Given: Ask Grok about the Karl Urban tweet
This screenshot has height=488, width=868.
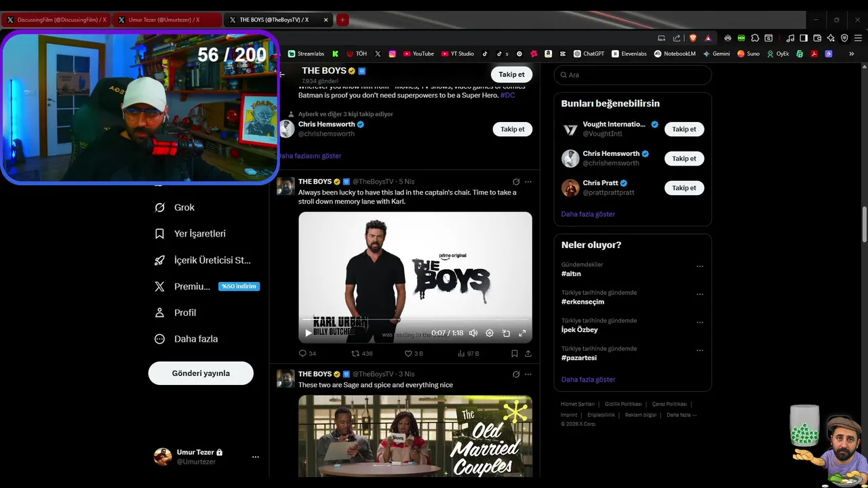Looking at the screenshot, I should pyautogui.click(x=516, y=182).
